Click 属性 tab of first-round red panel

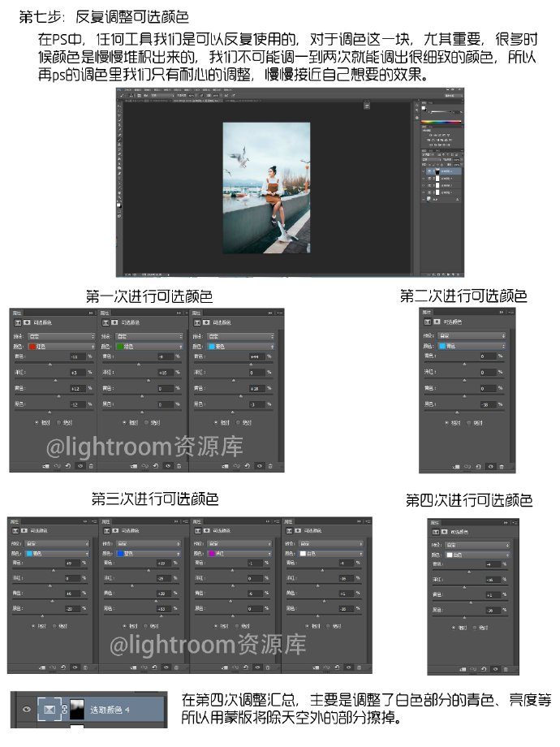click(x=17, y=313)
